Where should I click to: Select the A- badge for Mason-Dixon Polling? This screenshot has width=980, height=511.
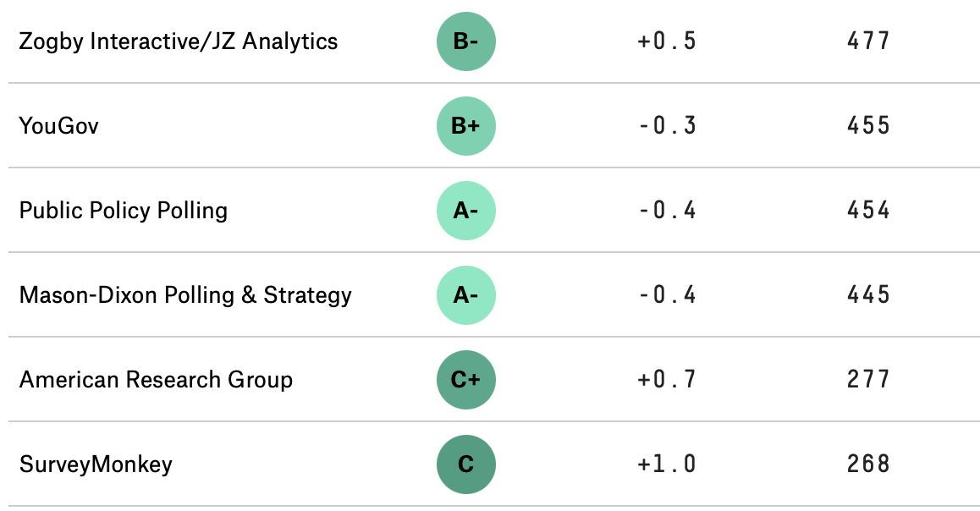click(465, 295)
